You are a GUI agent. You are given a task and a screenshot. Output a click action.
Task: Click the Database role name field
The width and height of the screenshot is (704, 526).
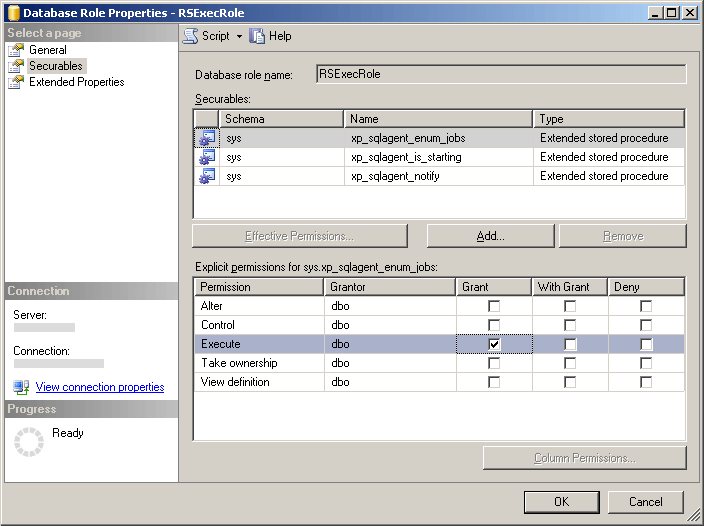point(501,74)
